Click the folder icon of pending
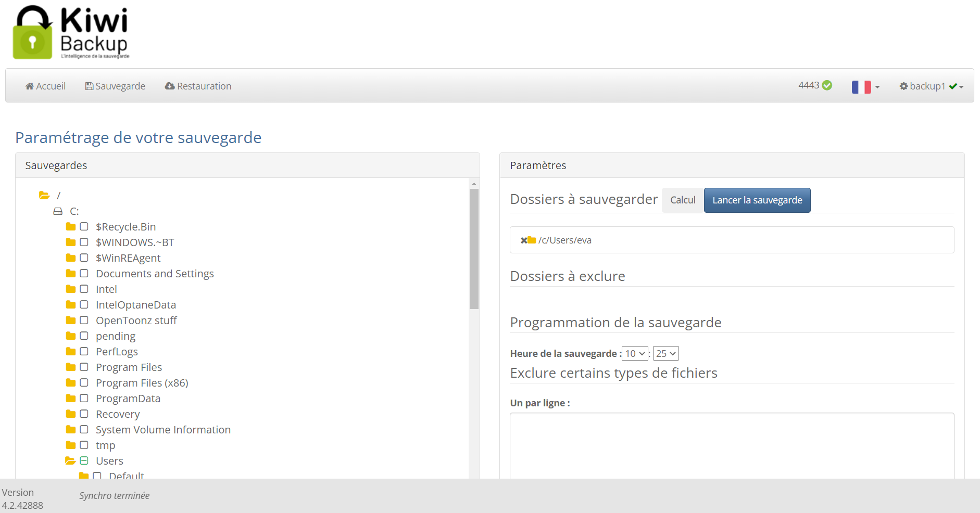Screen dimensions: 980x513 pyautogui.click(x=71, y=336)
